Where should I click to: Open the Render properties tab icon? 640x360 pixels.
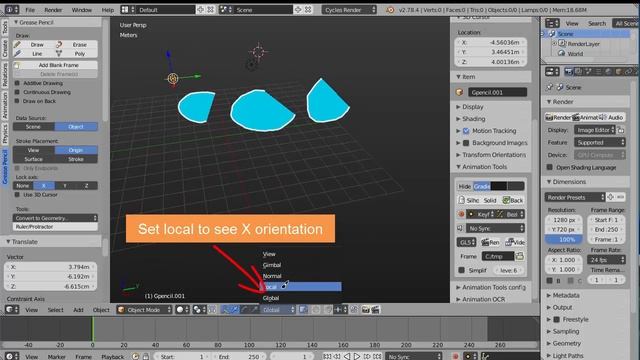[569, 72]
